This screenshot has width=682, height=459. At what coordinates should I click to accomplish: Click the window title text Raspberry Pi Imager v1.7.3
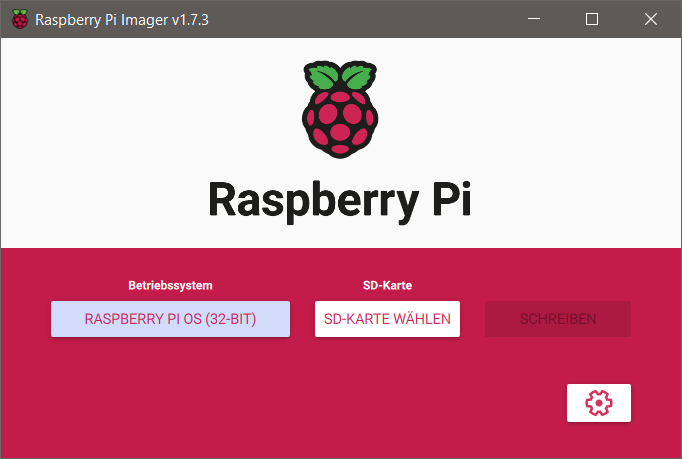coord(122,19)
